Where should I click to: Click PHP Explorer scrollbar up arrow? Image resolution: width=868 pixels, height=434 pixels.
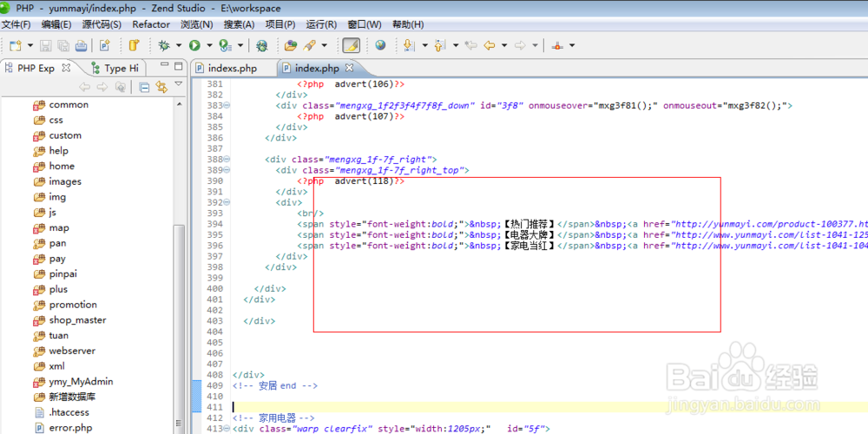pyautogui.click(x=180, y=104)
